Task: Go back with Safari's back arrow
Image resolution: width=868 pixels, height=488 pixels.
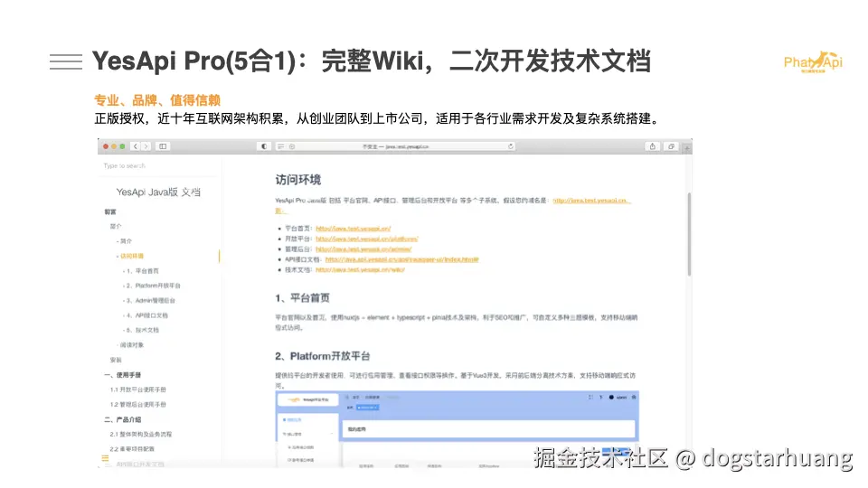Action: [136, 146]
